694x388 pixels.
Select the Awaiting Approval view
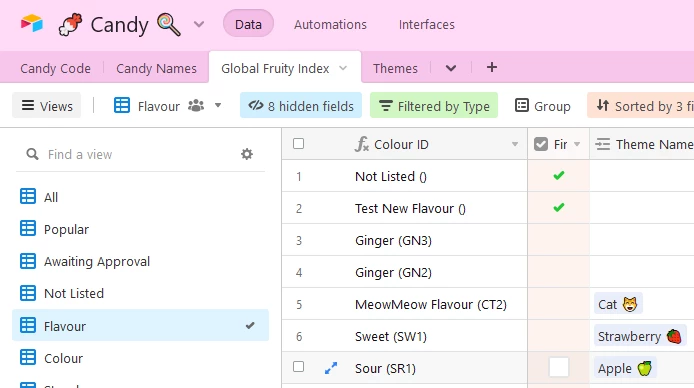pos(96,261)
